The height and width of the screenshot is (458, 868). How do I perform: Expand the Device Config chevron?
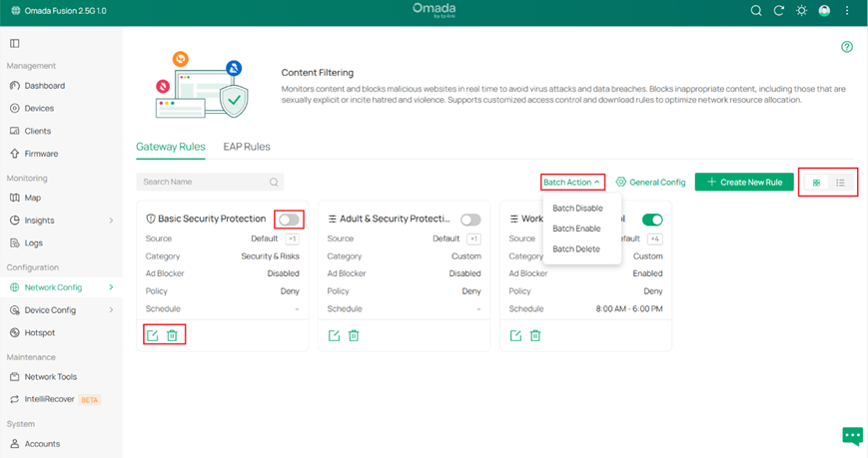(x=111, y=309)
